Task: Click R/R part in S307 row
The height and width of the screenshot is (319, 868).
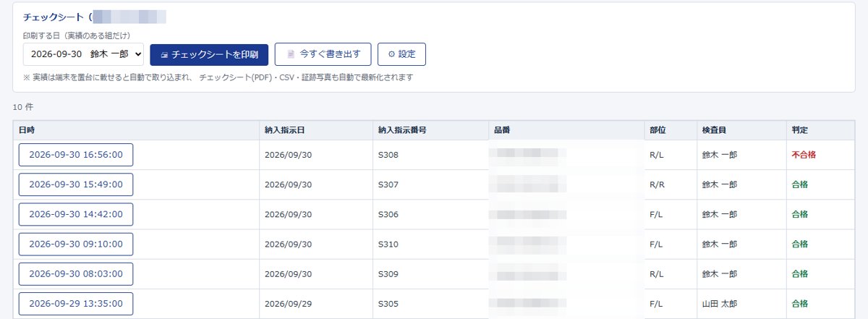Action: [658, 184]
